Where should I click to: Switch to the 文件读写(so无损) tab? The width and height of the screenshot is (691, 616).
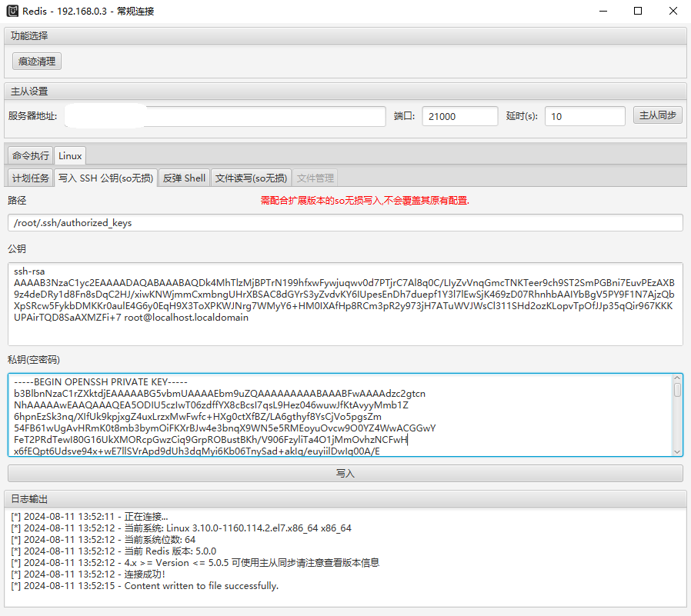pos(251,178)
